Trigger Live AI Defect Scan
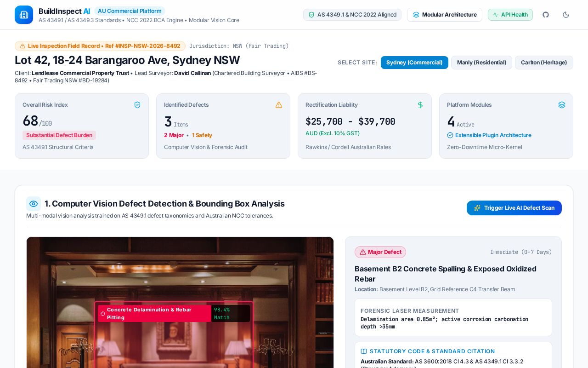The height and width of the screenshot is (368, 588). point(514,208)
